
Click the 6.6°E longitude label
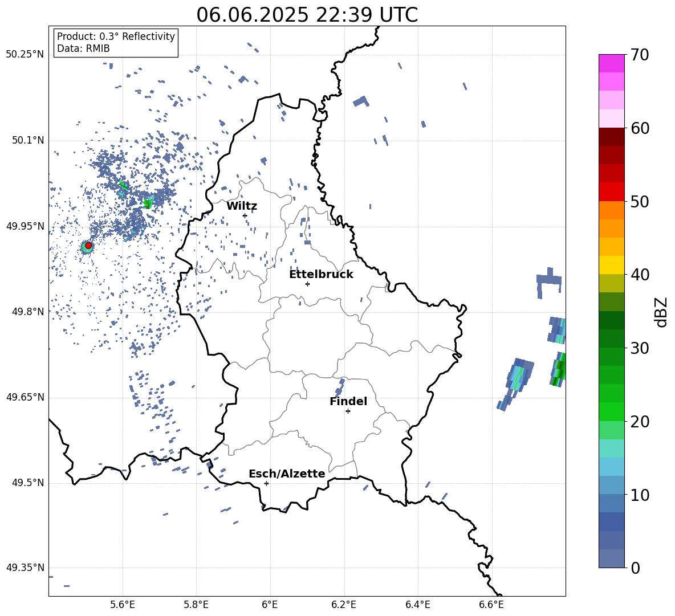[491, 605]
